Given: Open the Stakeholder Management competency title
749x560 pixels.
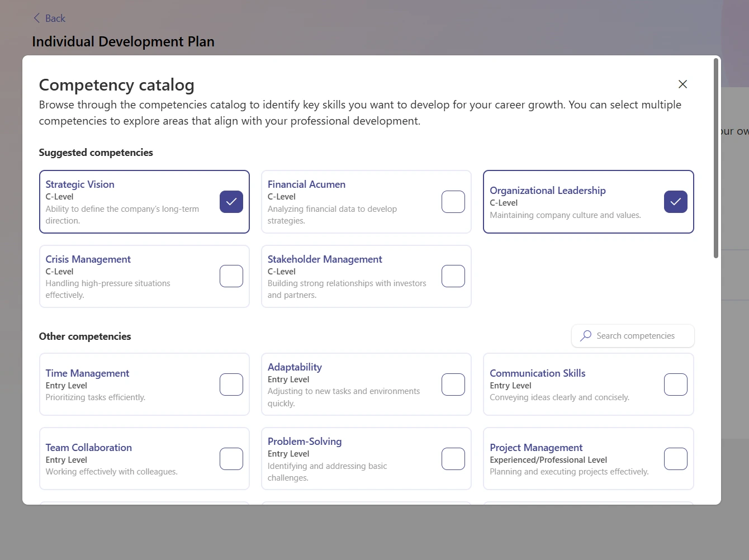Looking at the screenshot, I should pos(325,259).
